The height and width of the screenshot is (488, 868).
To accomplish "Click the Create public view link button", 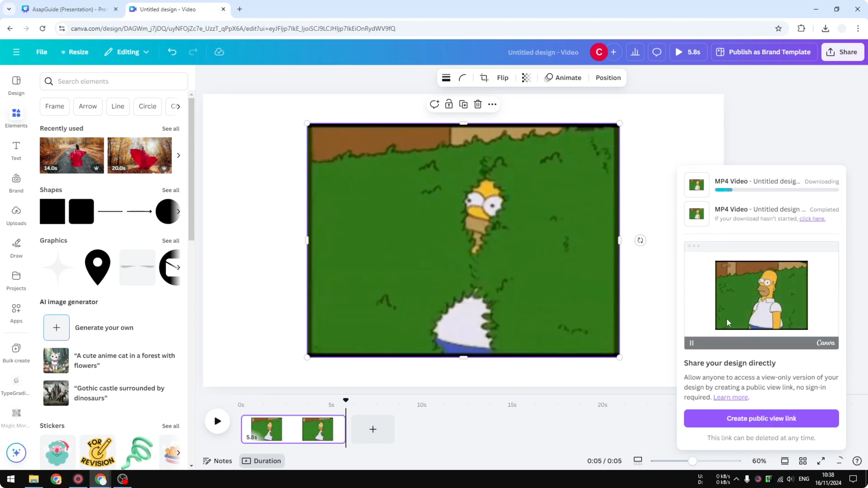I will [761, 418].
